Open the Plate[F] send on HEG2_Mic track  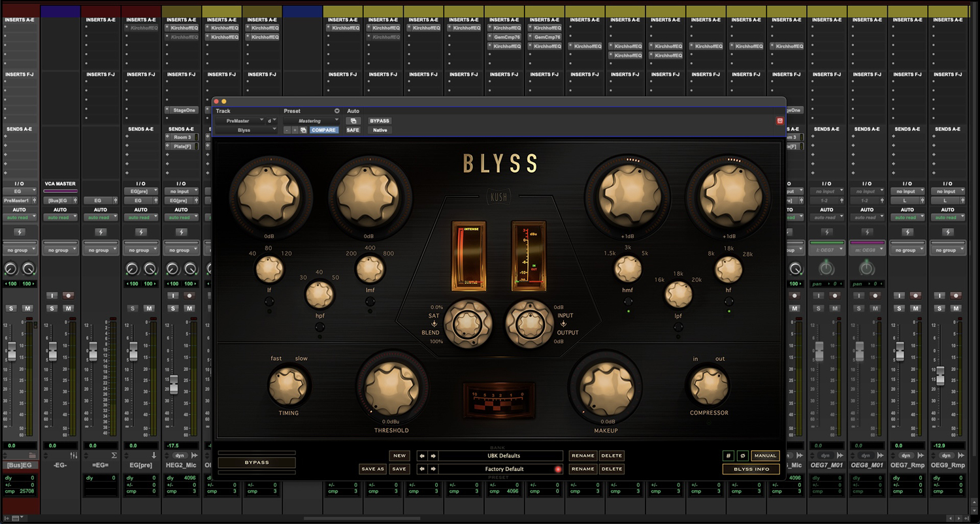[x=182, y=146]
